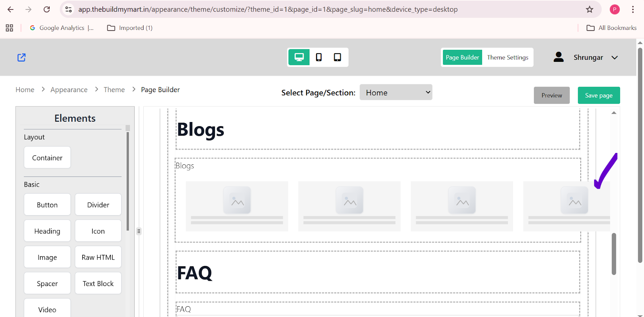
Task: Switch to desktop device view
Action: click(299, 57)
